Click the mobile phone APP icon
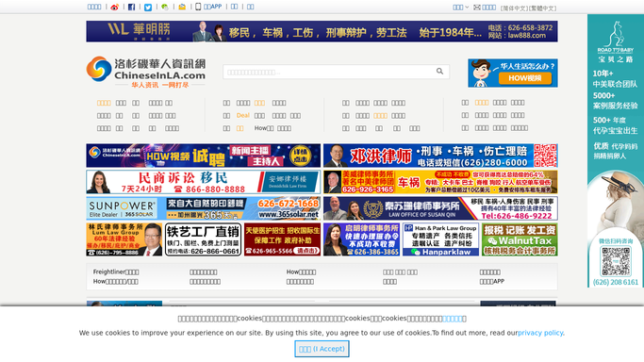 198,7
